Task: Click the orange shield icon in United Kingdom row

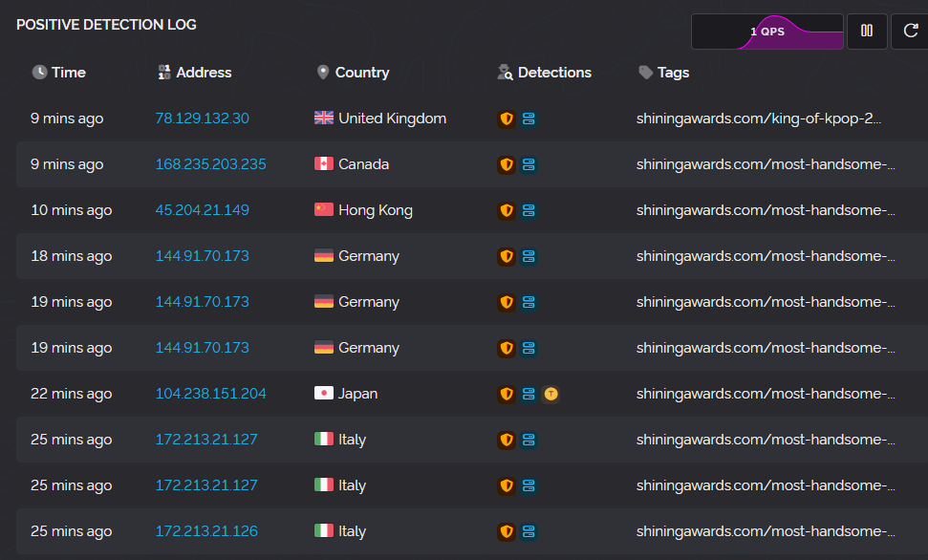Action: pos(507,119)
